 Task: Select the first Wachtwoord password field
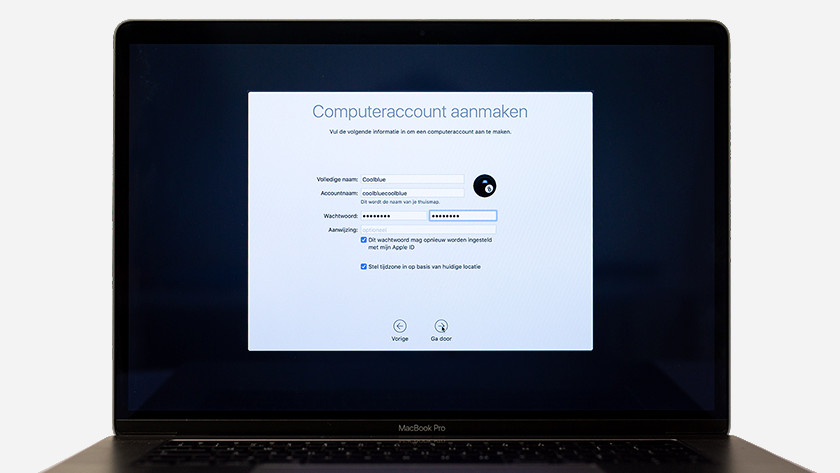pyautogui.click(x=393, y=215)
